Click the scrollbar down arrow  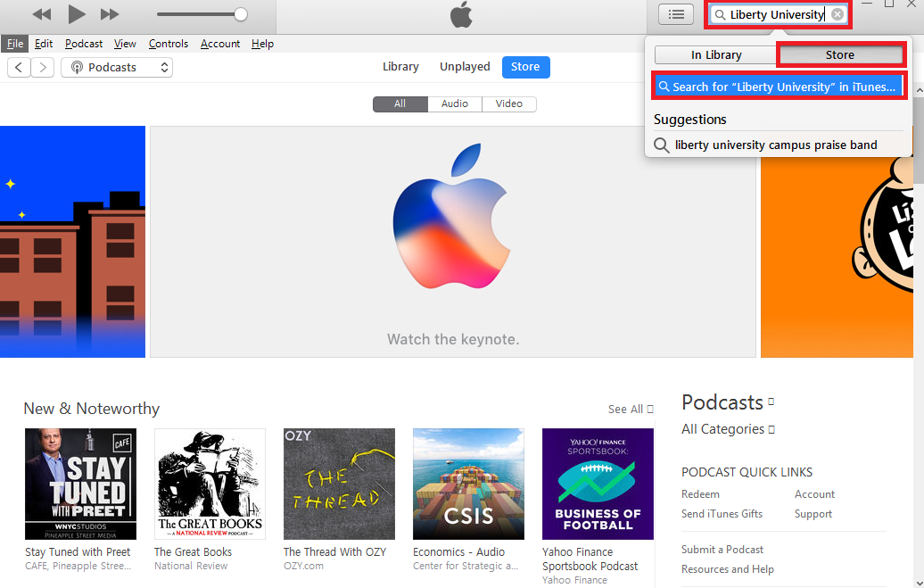pos(919,582)
